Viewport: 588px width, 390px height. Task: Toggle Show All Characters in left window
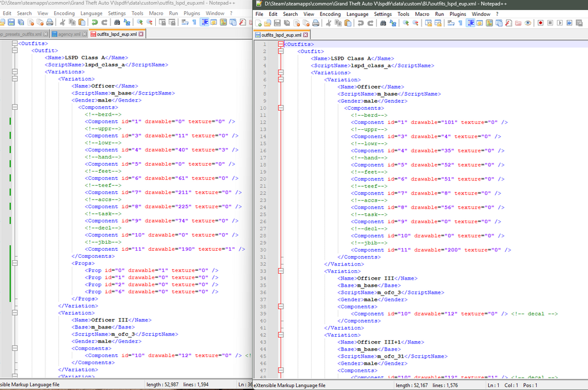click(x=194, y=22)
